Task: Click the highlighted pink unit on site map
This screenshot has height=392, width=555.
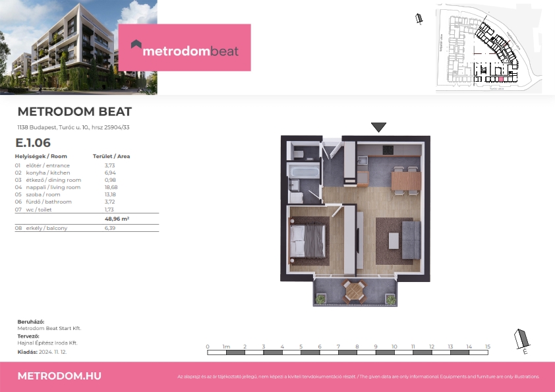Action: [501, 79]
